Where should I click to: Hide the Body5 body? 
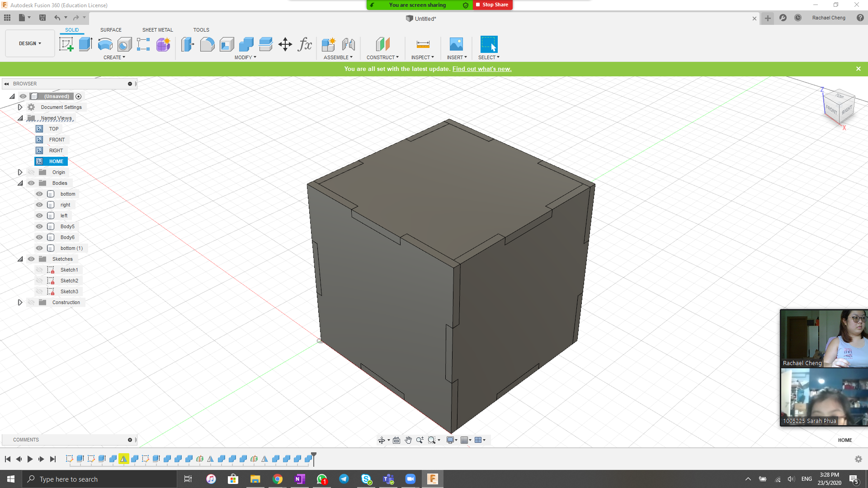coord(39,226)
